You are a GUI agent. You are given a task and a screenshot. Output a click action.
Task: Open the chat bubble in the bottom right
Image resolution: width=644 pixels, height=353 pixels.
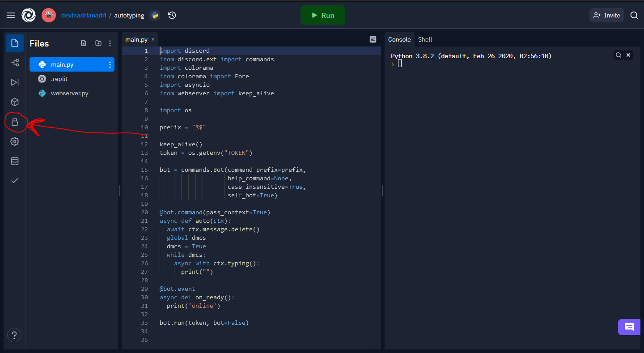pyautogui.click(x=629, y=327)
